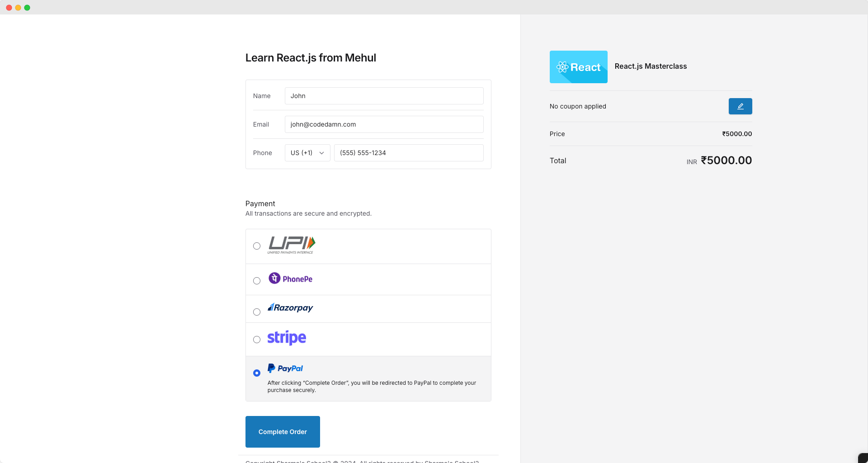Open the US (+1) country code dropdown
The height and width of the screenshot is (463, 868).
click(307, 153)
